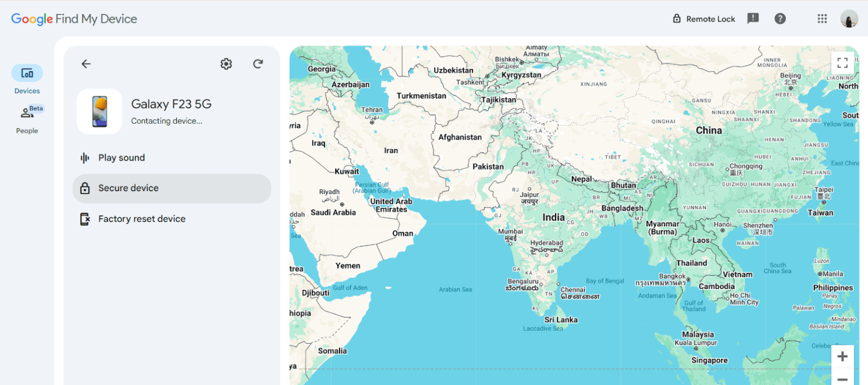Open your Google account profile picture
Screen dimensions: 868x385
pos(849,18)
